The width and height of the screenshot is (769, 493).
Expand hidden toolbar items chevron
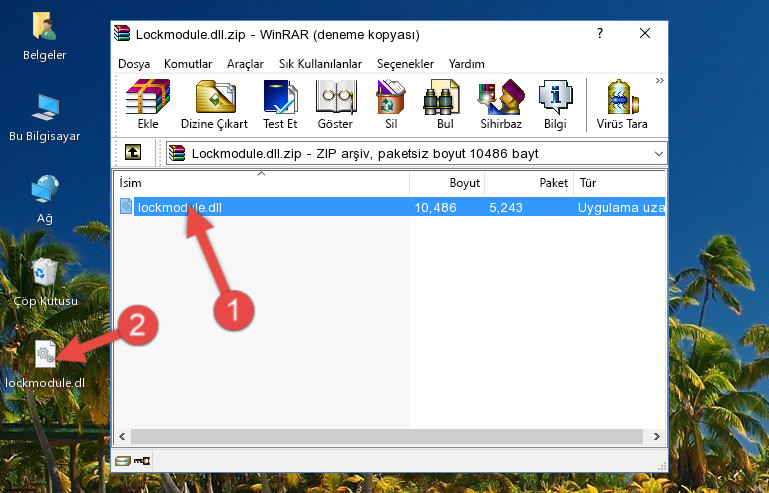pyautogui.click(x=660, y=80)
